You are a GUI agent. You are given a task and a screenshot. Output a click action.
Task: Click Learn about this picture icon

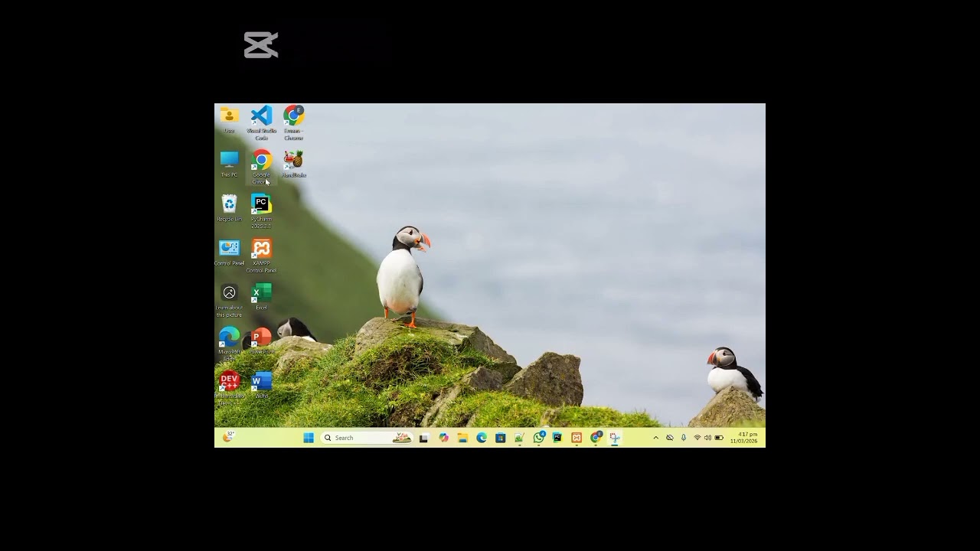click(x=229, y=300)
